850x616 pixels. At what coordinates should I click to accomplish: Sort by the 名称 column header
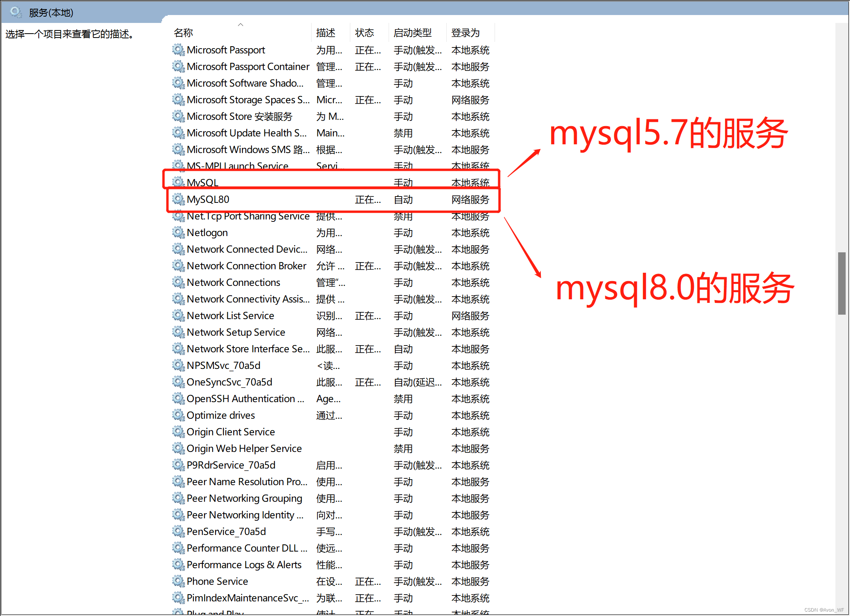coord(183,33)
